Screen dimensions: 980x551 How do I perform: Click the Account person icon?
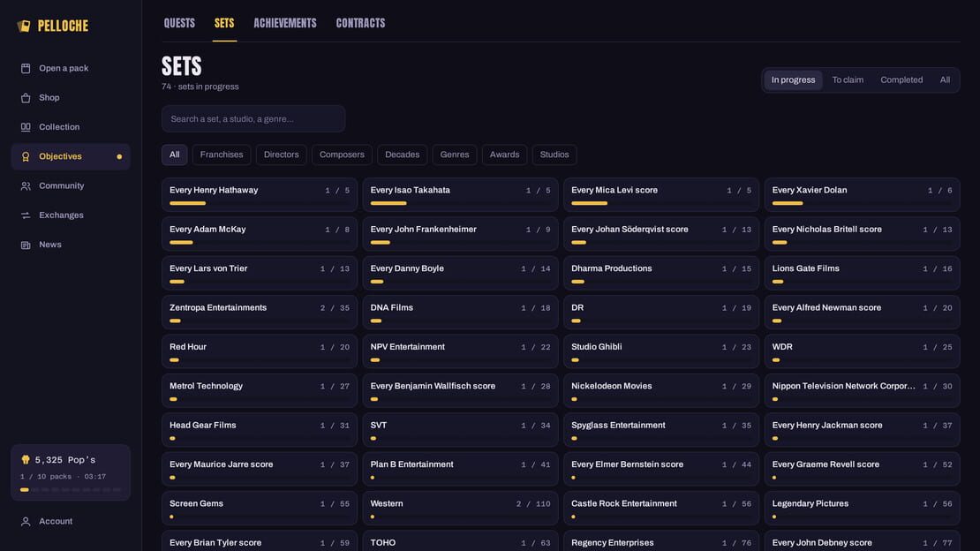tap(26, 521)
